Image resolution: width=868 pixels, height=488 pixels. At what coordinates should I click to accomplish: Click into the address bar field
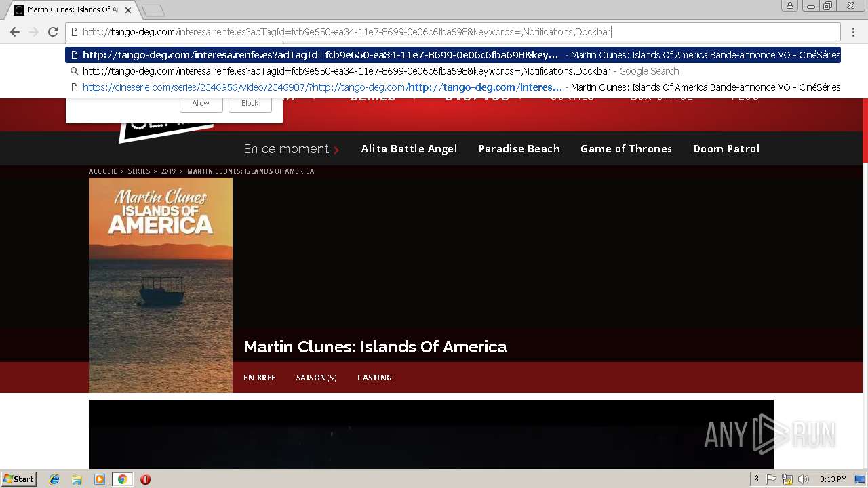(x=453, y=32)
